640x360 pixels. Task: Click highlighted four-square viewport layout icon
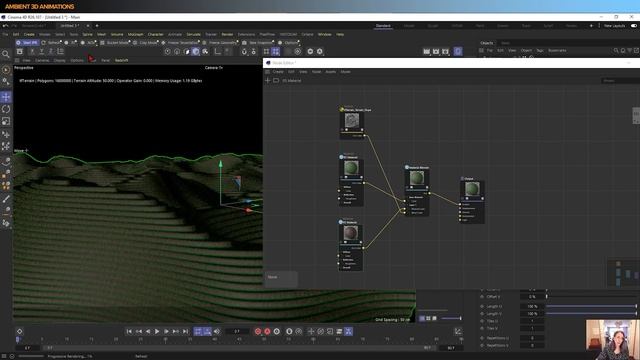pos(276,51)
